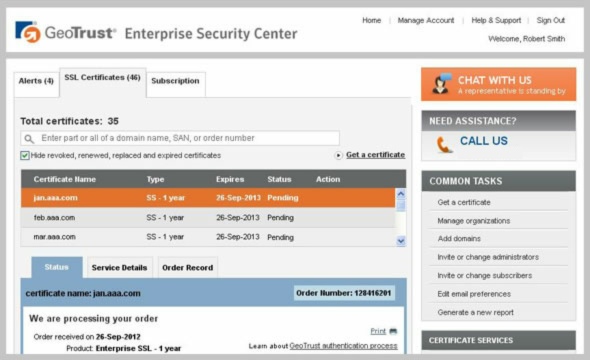
Task: Open Help & Support link
Action: 496,20
